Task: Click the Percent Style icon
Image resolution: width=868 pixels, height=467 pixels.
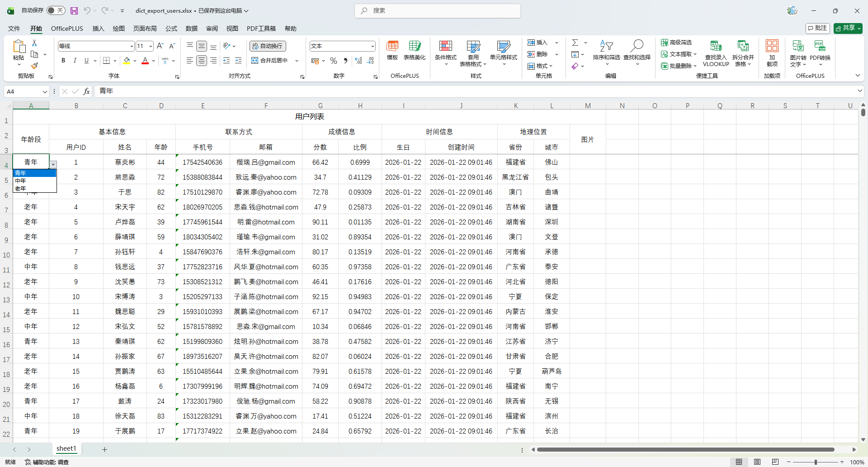Action: [334, 61]
